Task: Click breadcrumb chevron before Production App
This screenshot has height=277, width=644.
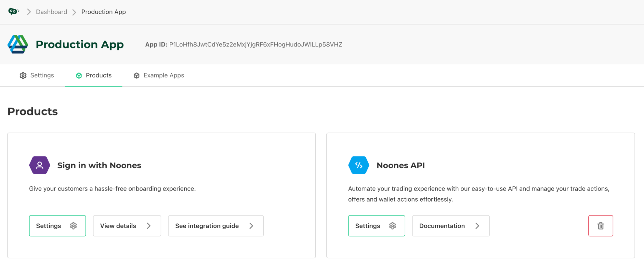Action: click(x=74, y=12)
